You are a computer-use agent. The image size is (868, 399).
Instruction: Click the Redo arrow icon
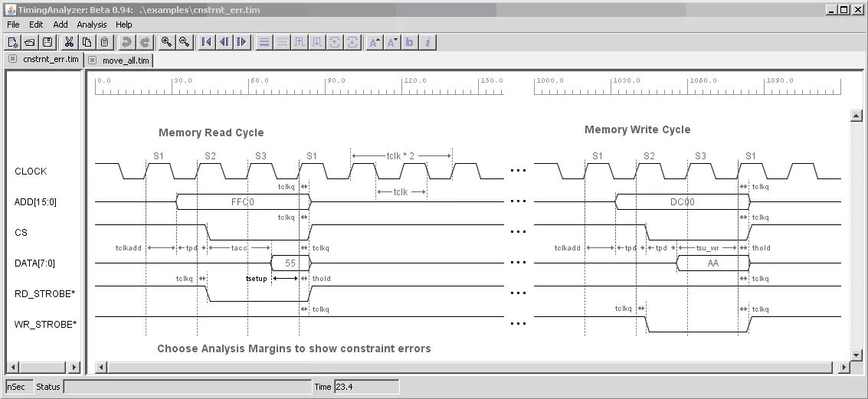coord(144,42)
